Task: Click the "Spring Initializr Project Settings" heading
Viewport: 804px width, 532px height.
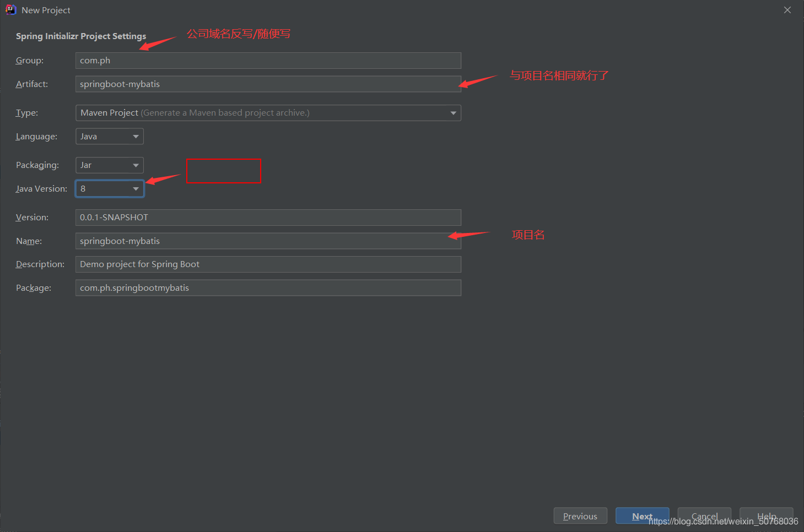Action: pos(81,36)
